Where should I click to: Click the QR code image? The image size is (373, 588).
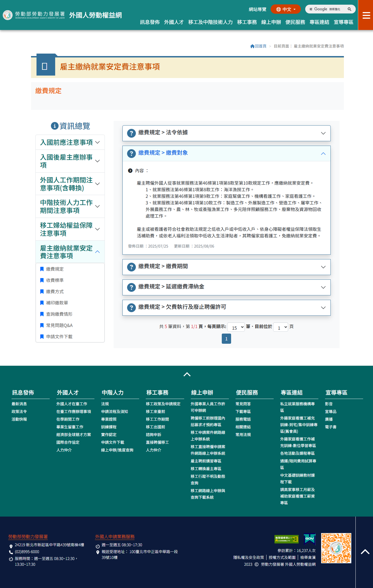[336, 548]
